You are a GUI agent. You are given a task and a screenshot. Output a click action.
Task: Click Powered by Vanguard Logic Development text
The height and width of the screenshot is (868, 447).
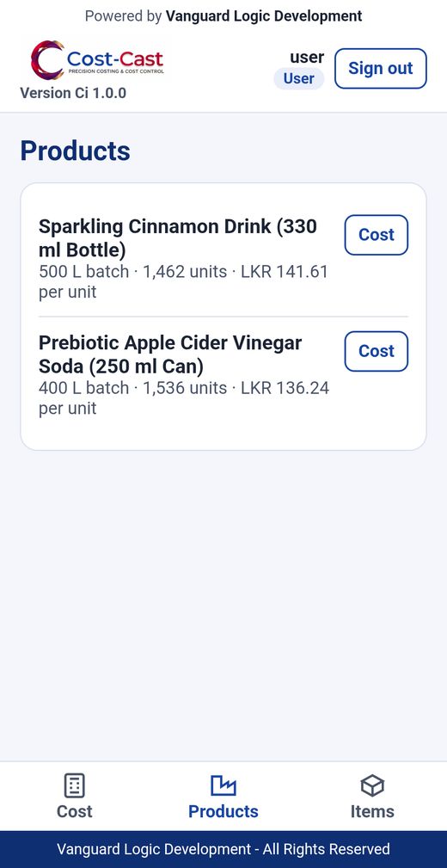223,16
